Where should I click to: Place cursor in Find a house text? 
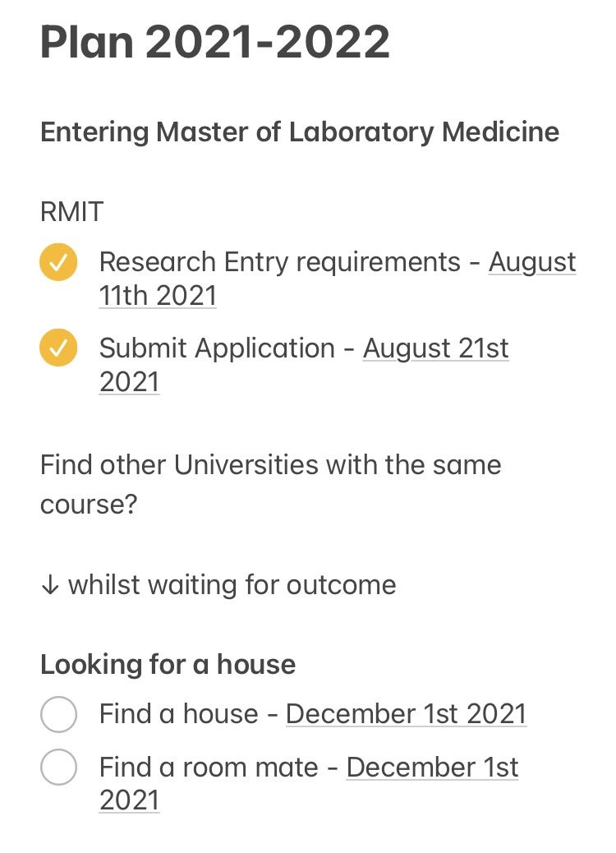pyautogui.click(x=178, y=714)
